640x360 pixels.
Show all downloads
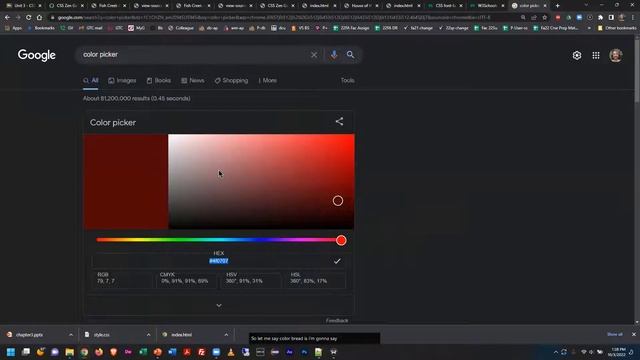(x=615, y=334)
